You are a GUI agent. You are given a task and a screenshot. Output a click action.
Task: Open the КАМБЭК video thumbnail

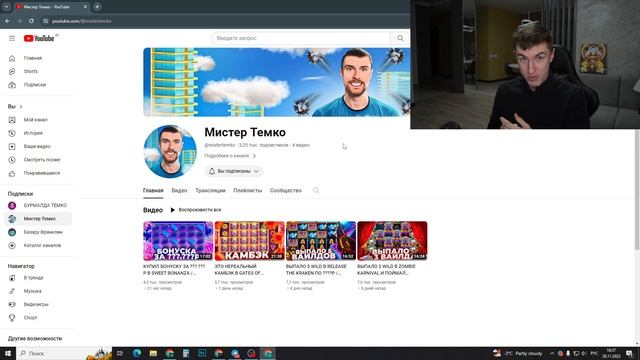(x=249, y=241)
